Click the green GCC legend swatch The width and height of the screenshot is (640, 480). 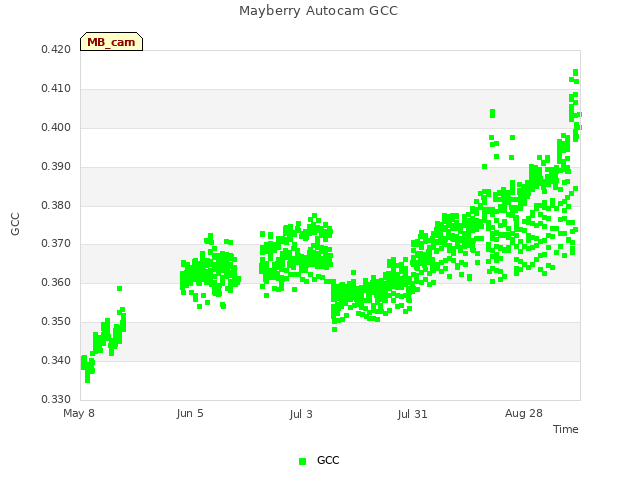tap(302, 461)
